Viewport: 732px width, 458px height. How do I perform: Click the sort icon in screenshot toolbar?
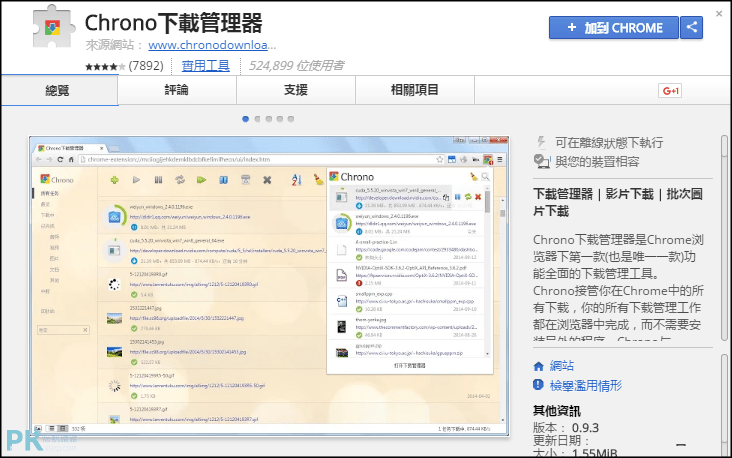(x=296, y=180)
